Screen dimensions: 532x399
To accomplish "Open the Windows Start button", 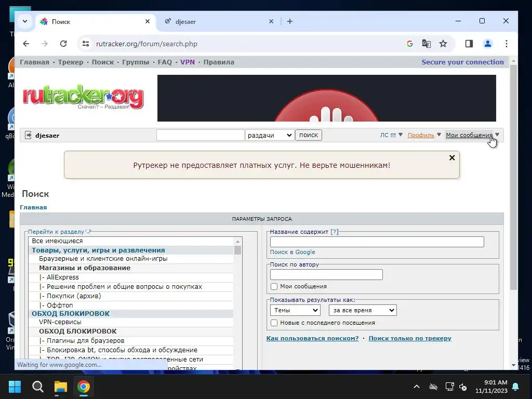I will (15, 387).
